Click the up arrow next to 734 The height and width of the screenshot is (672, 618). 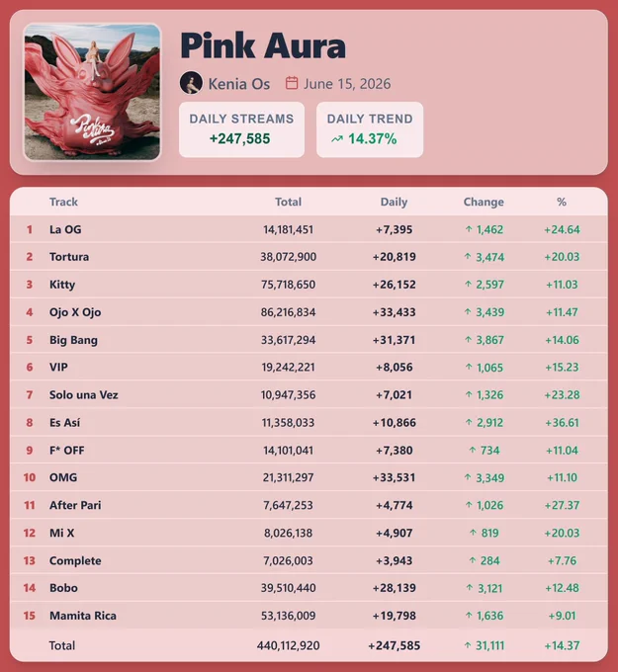[x=473, y=450]
